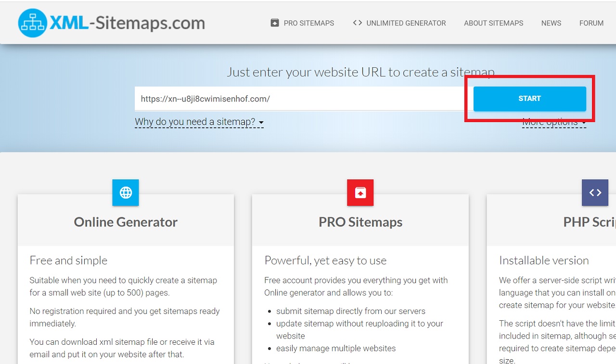Click the code brackets icon beside UNLIMITED GENERATOR

click(x=357, y=23)
